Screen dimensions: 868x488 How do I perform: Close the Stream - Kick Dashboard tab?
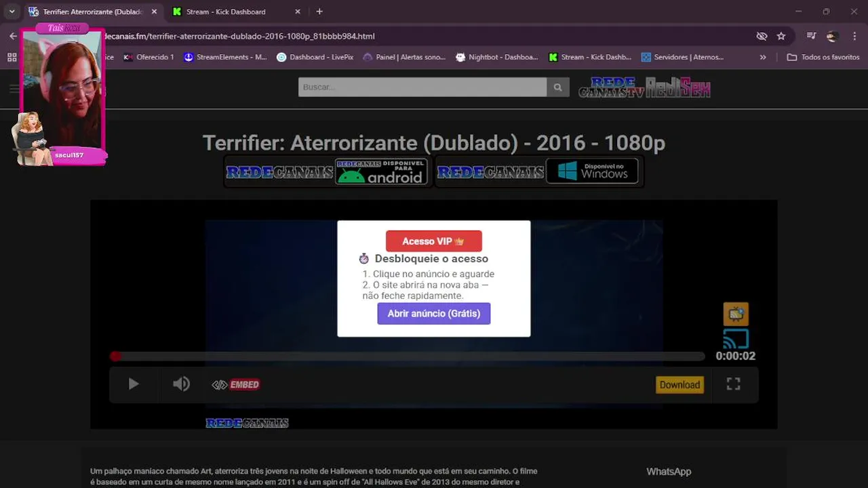(x=298, y=12)
